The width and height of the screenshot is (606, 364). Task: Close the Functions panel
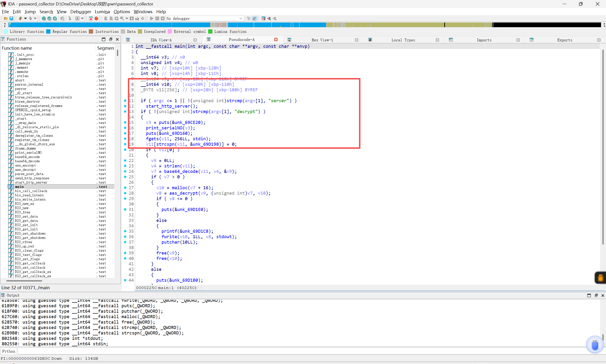(x=117, y=39)
